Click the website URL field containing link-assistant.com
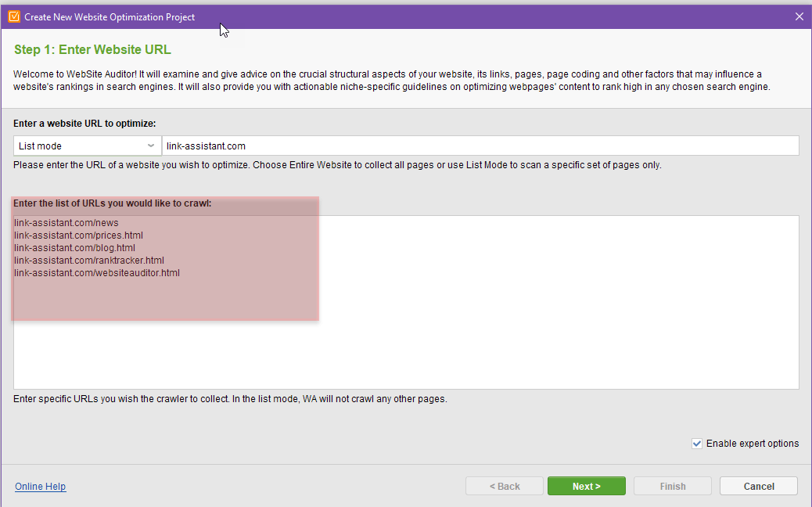The width and height of the screenshot is (812, 507). coord(480,146)
